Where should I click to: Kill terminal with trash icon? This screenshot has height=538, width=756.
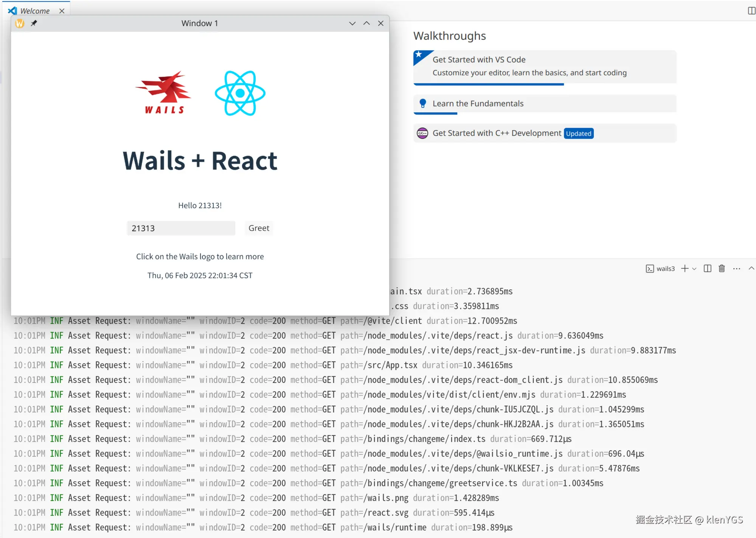pos(722,269)
